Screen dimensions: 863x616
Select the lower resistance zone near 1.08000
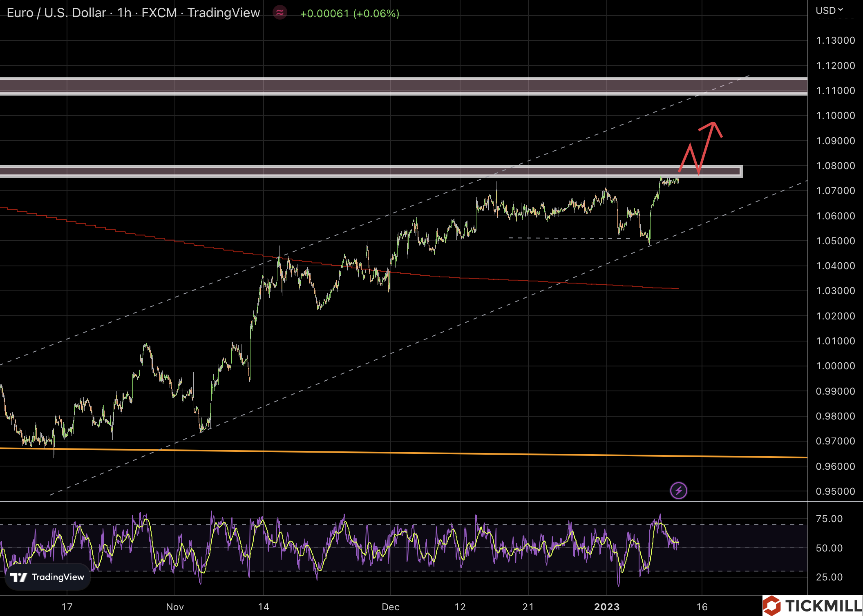368,171
